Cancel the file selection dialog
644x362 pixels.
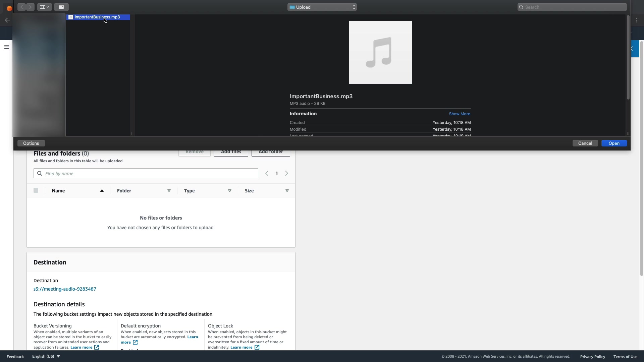pos(585,143)
